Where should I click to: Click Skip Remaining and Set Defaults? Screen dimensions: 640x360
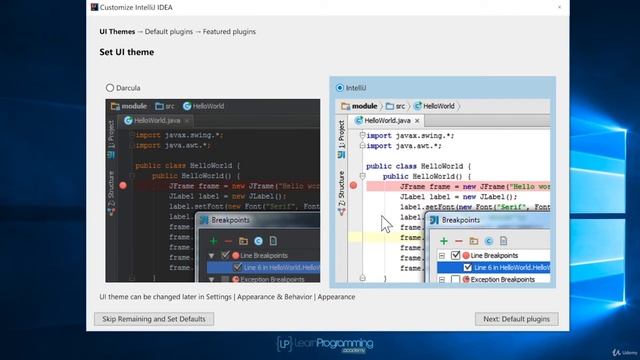pyautogui.click(x=154, y=319)
